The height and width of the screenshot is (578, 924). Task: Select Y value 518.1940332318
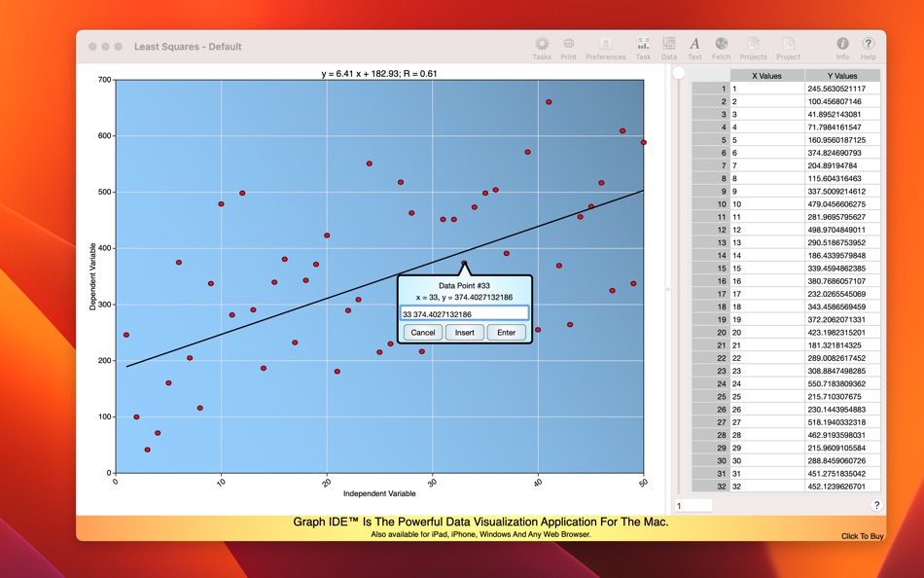click(842, 422)
